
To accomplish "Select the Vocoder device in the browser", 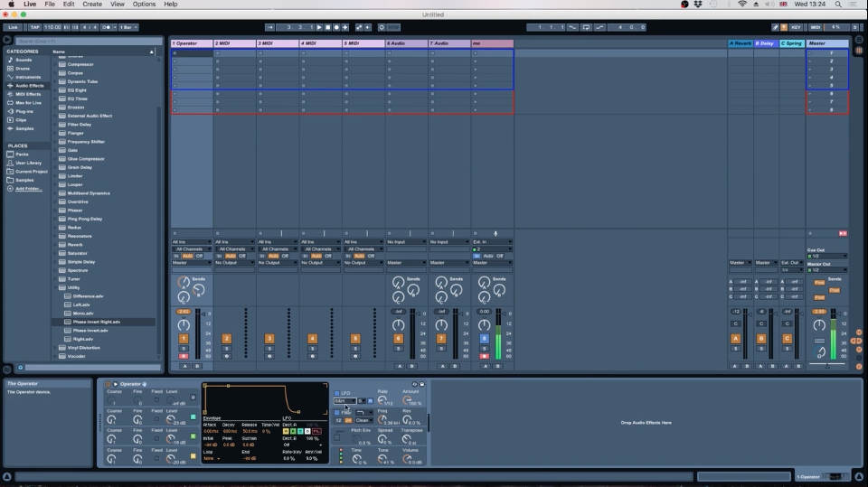I will (x=76, y=356).
